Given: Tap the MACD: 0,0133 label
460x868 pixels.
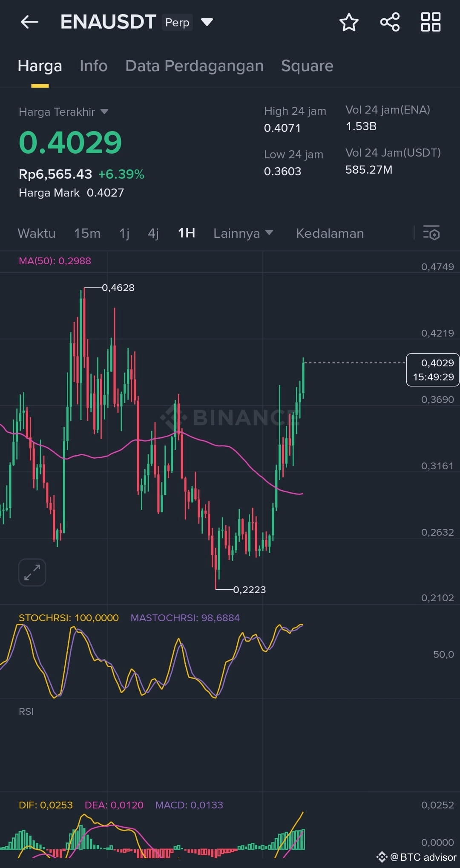Looking at the screenshot, I should coord(189,805).
